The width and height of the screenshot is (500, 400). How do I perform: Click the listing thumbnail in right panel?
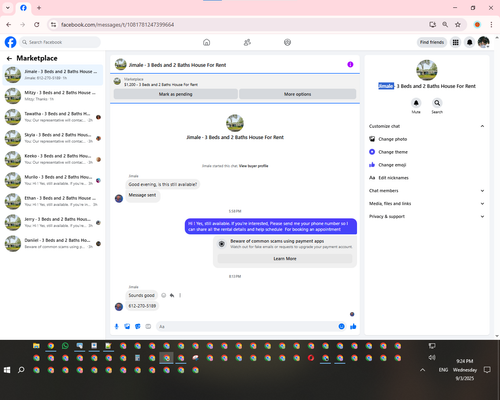point(427,70)
